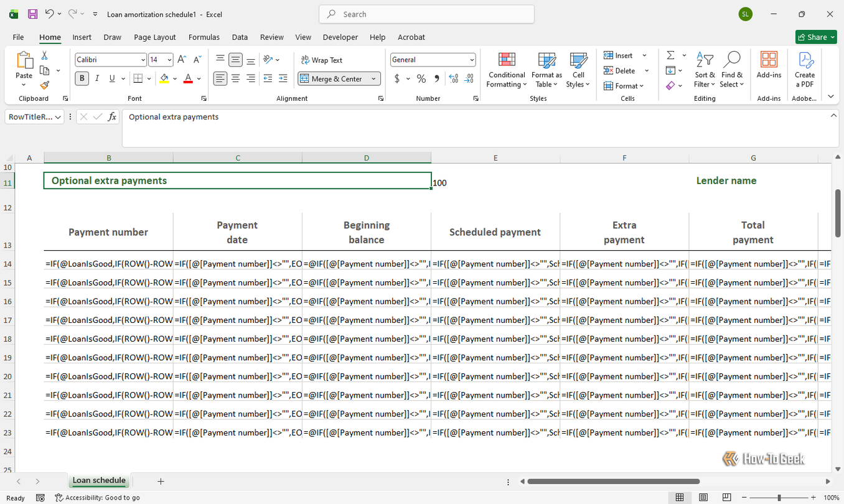Decrease font size with smaller A icon
Viewport: 844px width, 504px height.
(197, 60)
